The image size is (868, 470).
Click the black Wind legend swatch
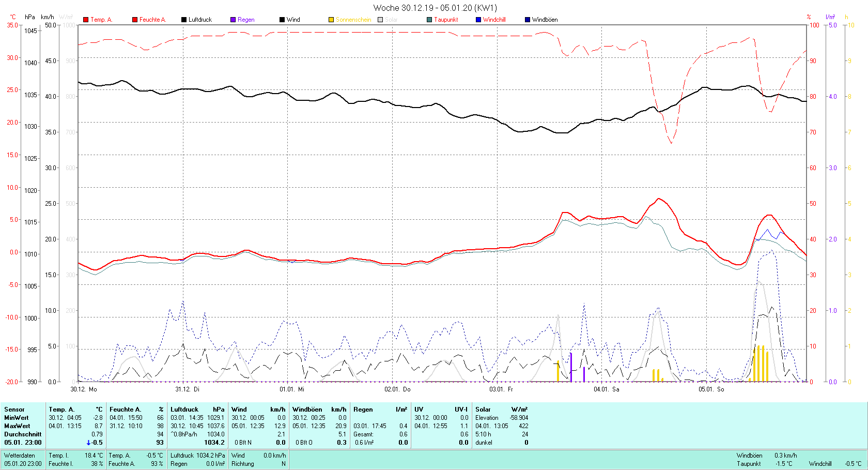[282, 20]
